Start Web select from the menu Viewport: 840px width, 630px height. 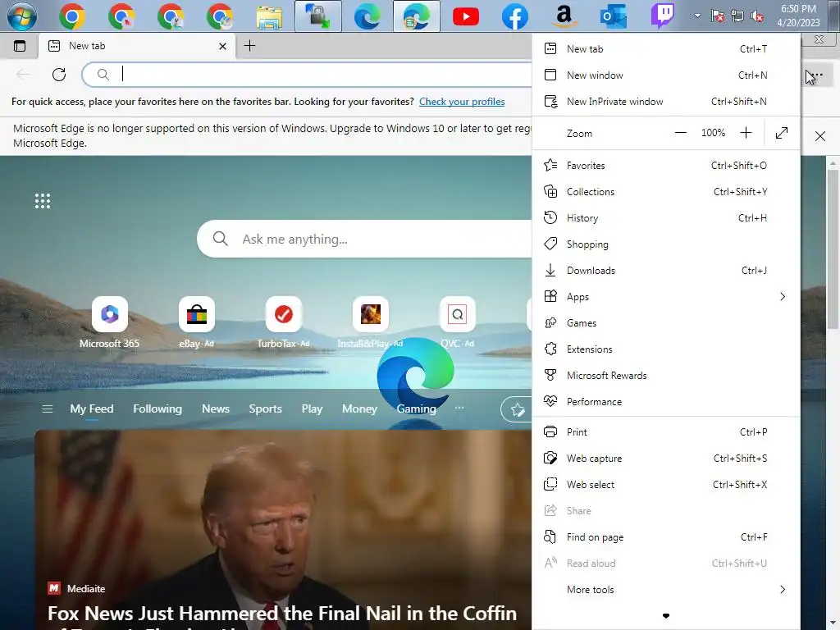coord(666,484)
